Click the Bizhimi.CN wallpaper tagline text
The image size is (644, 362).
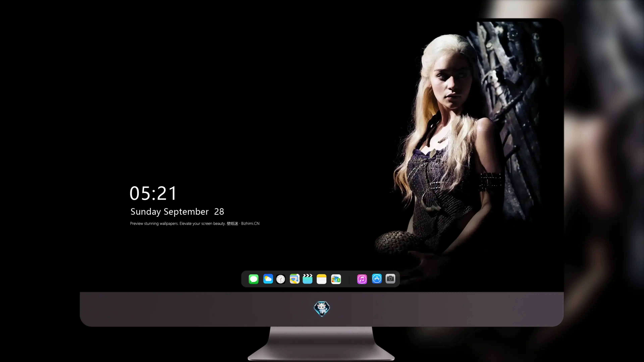click(x=195, y=223)
